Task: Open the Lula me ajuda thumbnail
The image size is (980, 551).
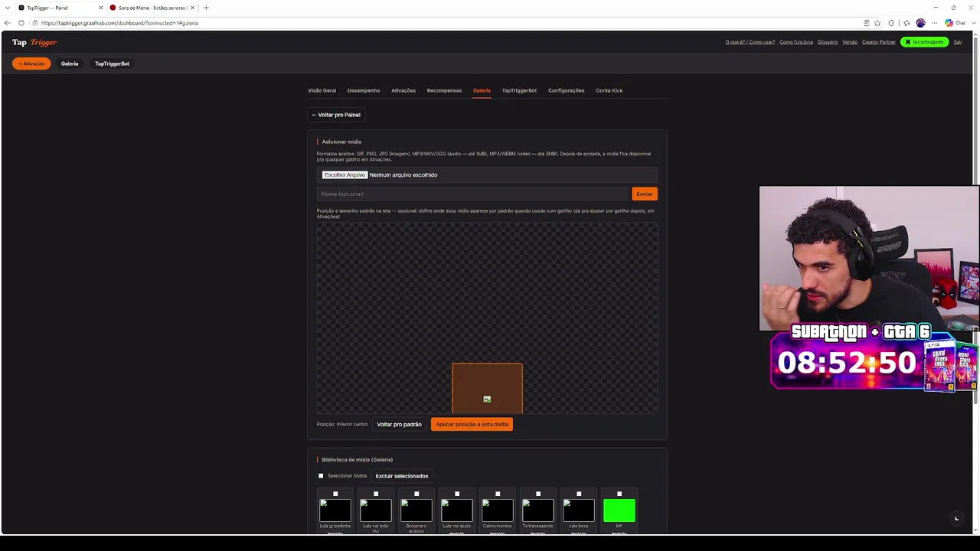Action: 457,510
